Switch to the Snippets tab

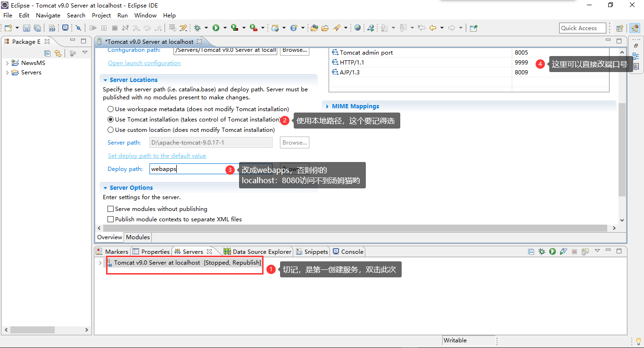click(x=312, y=251)
